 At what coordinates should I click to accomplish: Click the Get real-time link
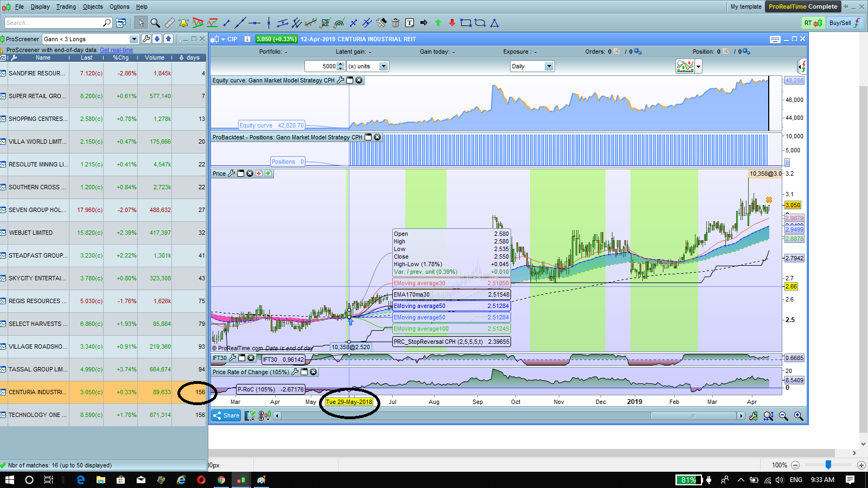point(116,50)
